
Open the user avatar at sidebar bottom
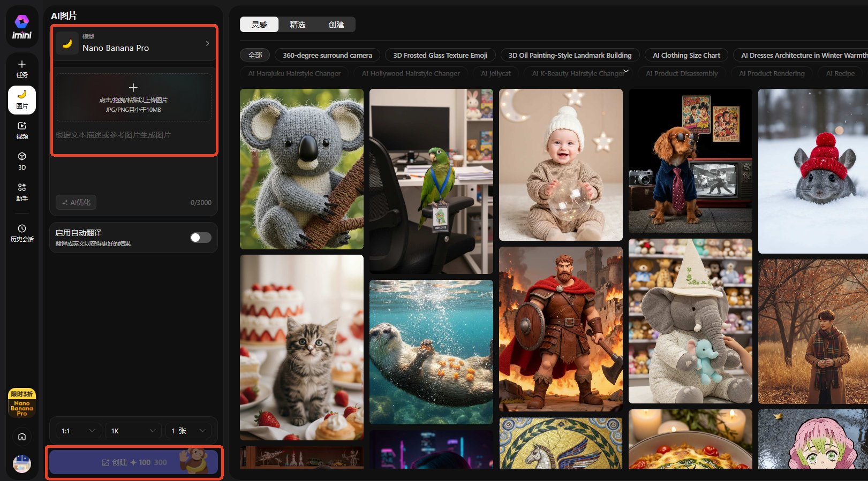[x=22, y=463]
